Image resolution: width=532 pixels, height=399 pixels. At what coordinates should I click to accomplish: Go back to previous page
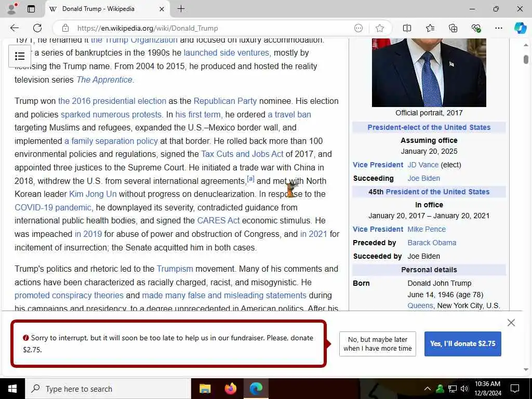tap(15, 28)
